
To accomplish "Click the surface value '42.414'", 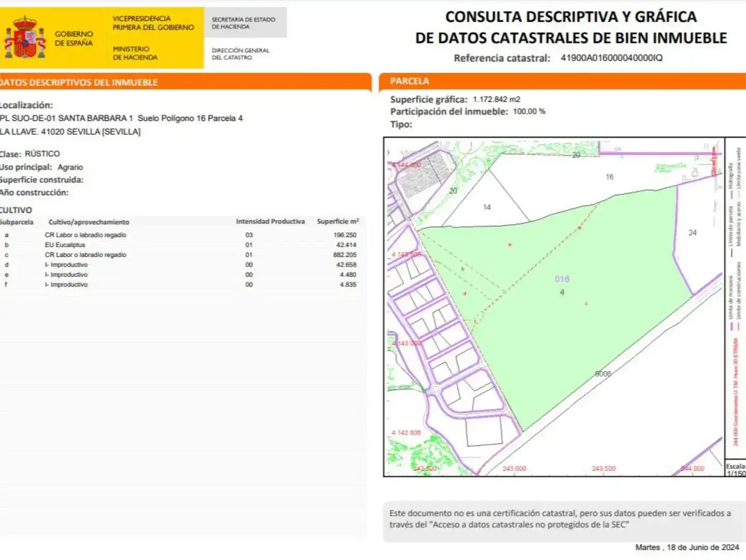I will [x=346, y=245].
